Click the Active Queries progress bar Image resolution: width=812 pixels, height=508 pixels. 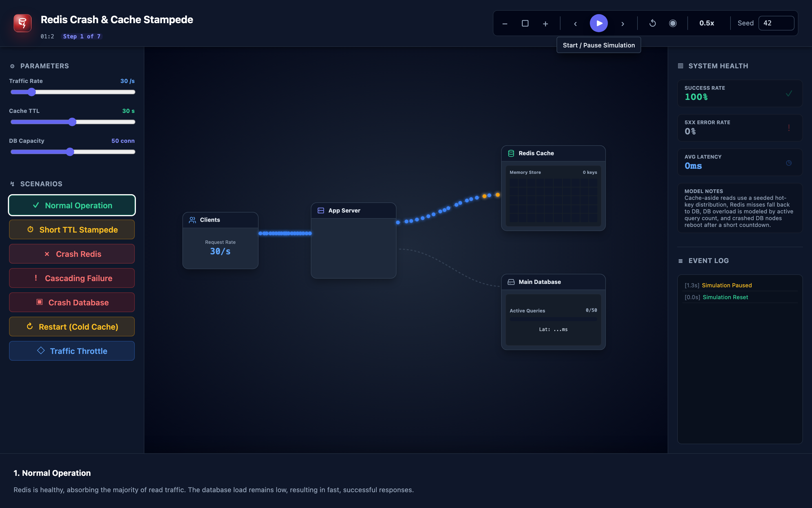click(553, 319)
